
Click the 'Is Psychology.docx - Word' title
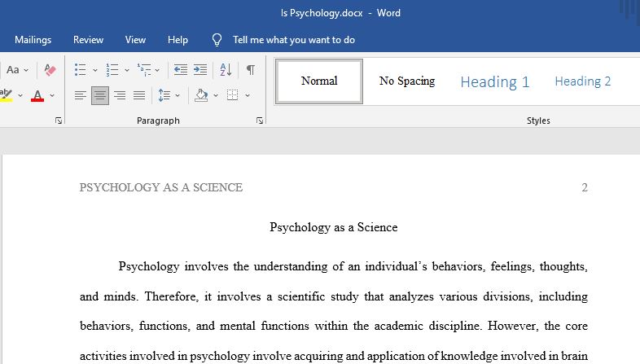(x=341, y=13)
